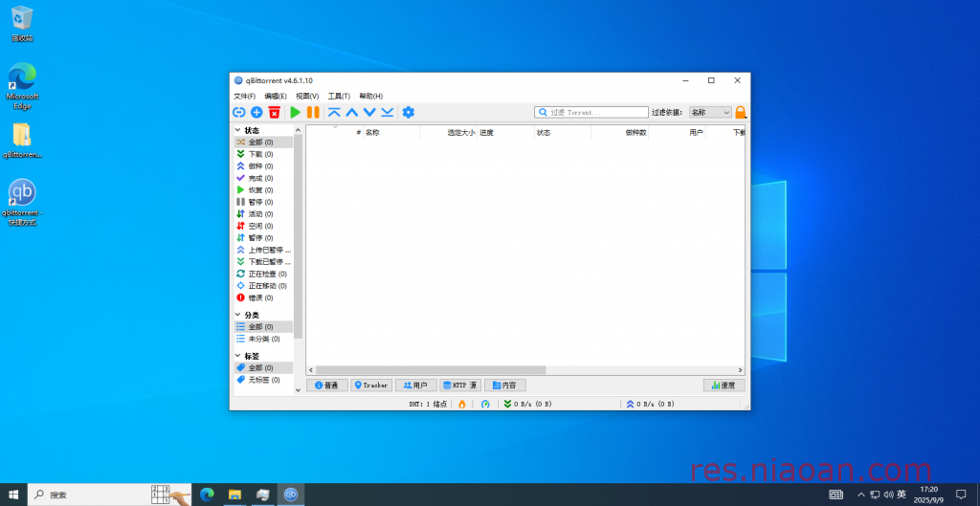Click the status bar upload speed indicator
980x506 pixels.
[651, 405]
